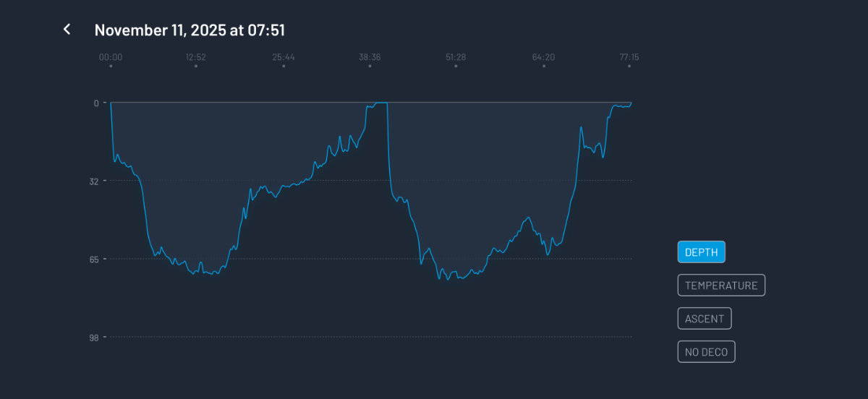Select the 65 depth axis label

pos(94,259)
